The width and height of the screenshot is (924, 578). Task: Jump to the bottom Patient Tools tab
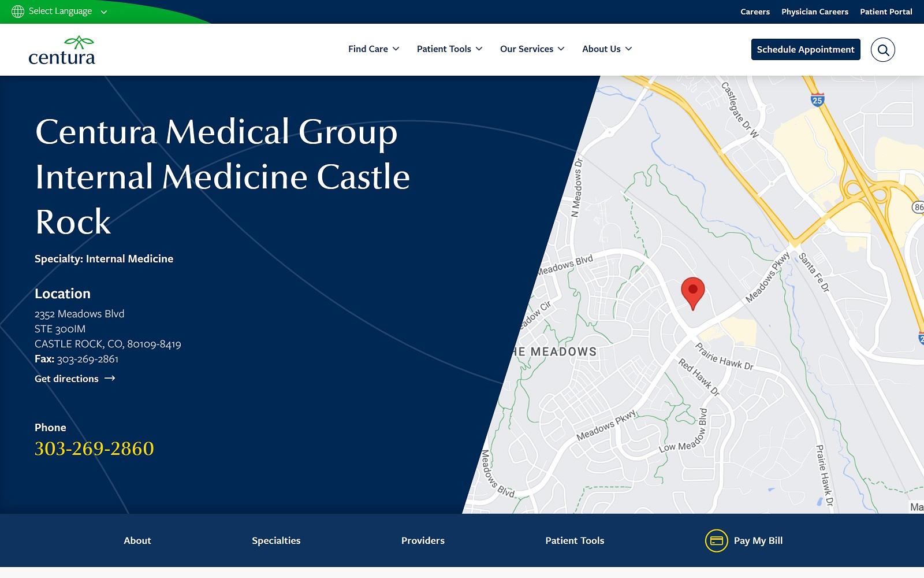(575, 540)
